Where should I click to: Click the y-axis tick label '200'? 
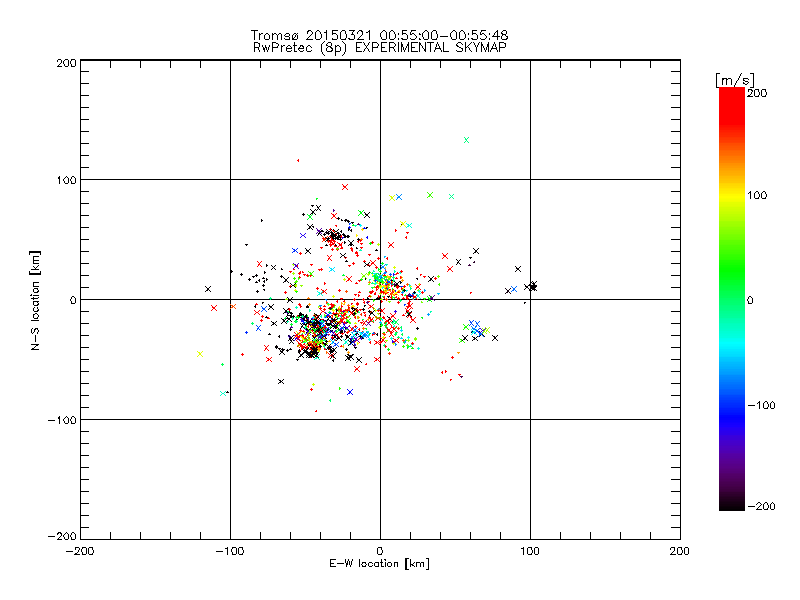pos(66,63)
